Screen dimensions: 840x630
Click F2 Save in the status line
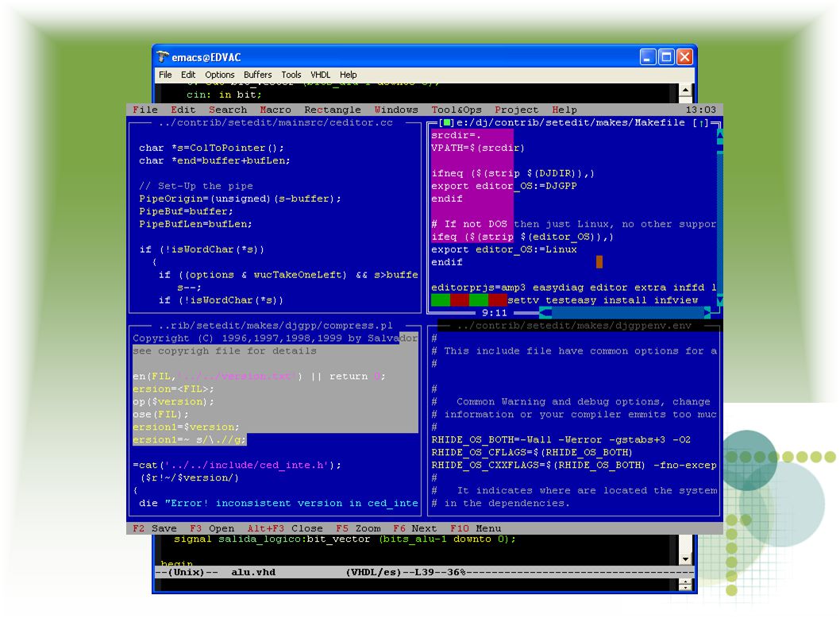pos(155,528)
